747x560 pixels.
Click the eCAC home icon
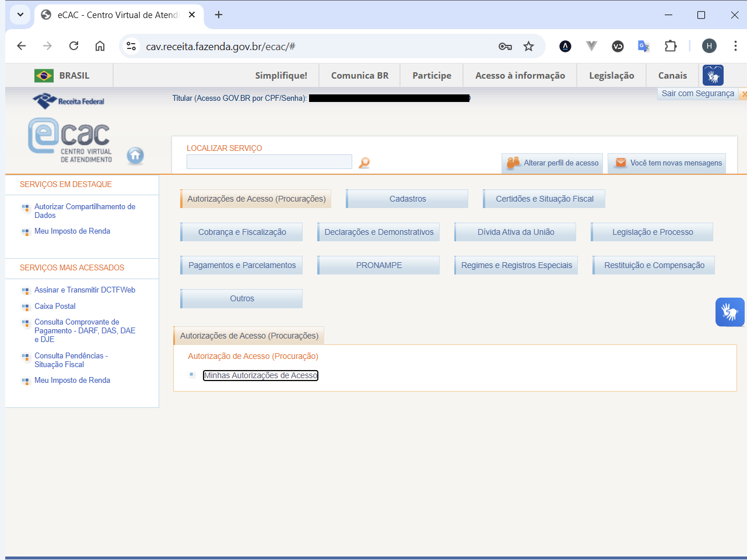pos(135,156)
